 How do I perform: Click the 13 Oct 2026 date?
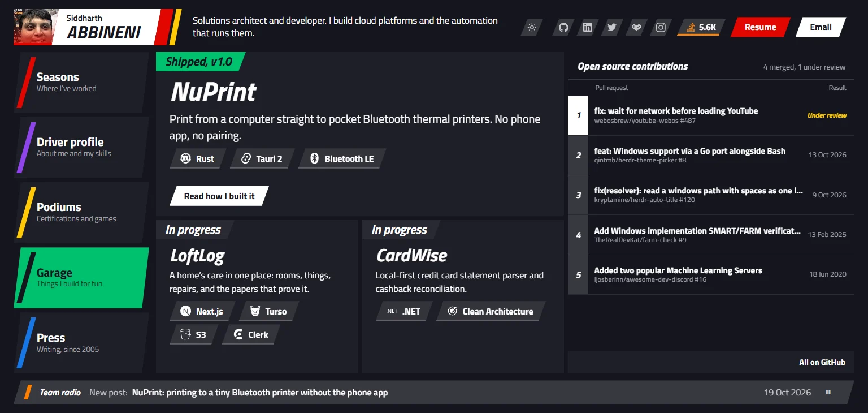(x=827, y=155)
